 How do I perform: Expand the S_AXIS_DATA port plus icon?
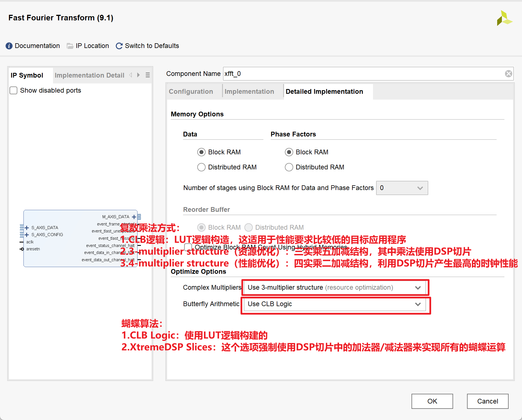27,228
